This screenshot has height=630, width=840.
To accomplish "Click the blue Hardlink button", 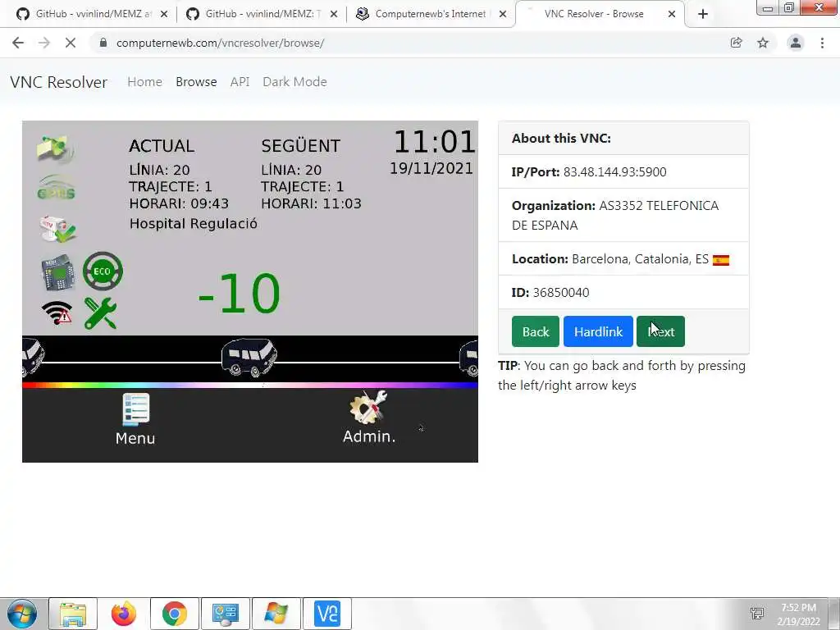I will tap(598, 331).
